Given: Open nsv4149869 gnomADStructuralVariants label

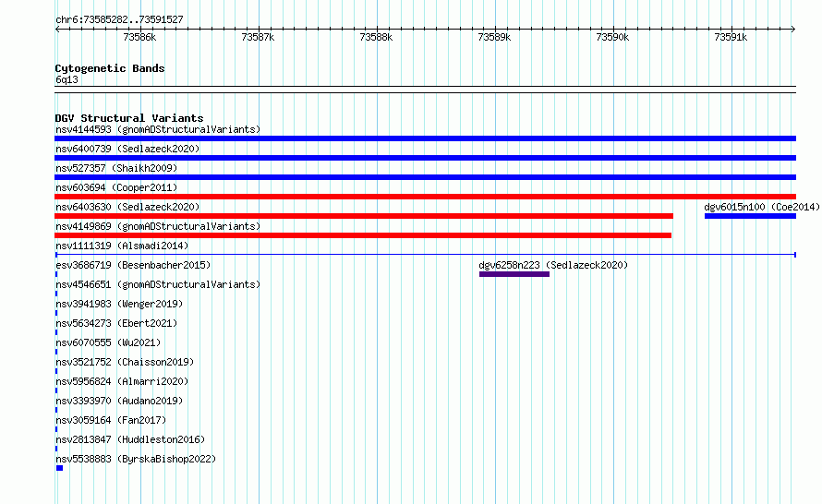Looking at the screenshot, I should [158, 226].
